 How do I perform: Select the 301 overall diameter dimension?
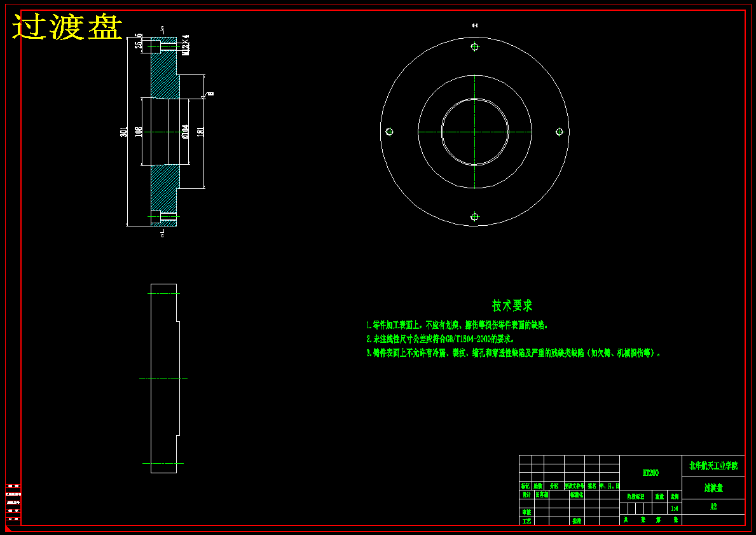[125, 132]
